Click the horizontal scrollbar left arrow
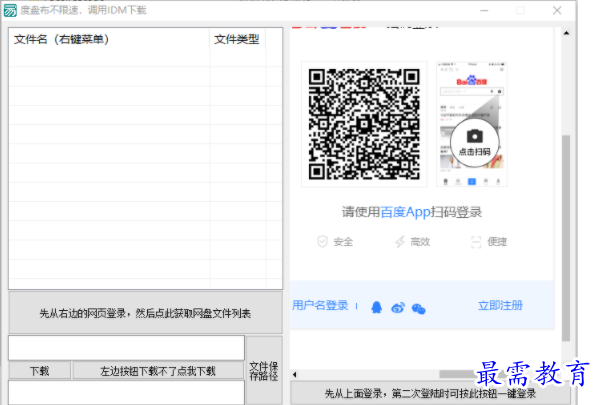This screenshot has height=405, width=598. click(x=294, y=374)
